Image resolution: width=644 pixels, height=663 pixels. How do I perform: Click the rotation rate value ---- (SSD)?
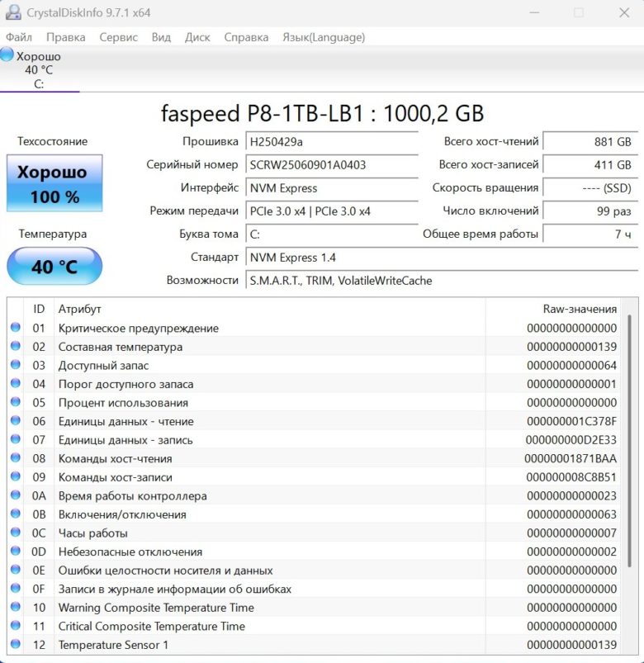pyautogui.click(x=590, y=188)
